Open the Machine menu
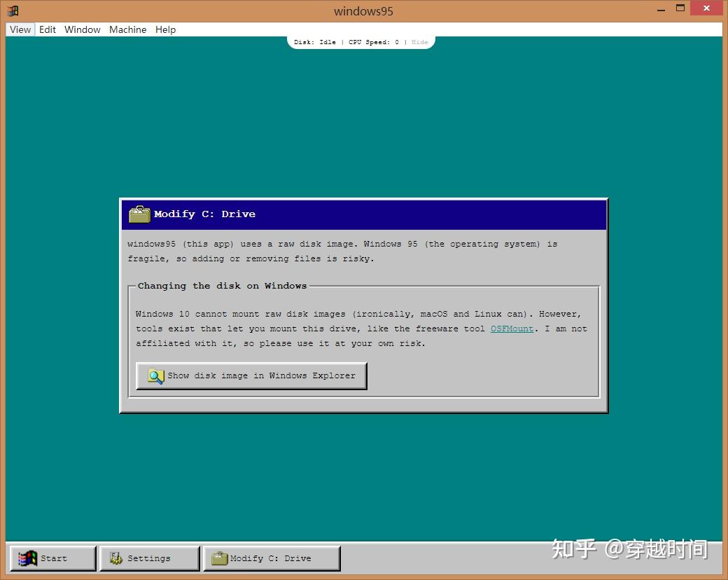Screen dimensions: 728x580 (127, 29)
